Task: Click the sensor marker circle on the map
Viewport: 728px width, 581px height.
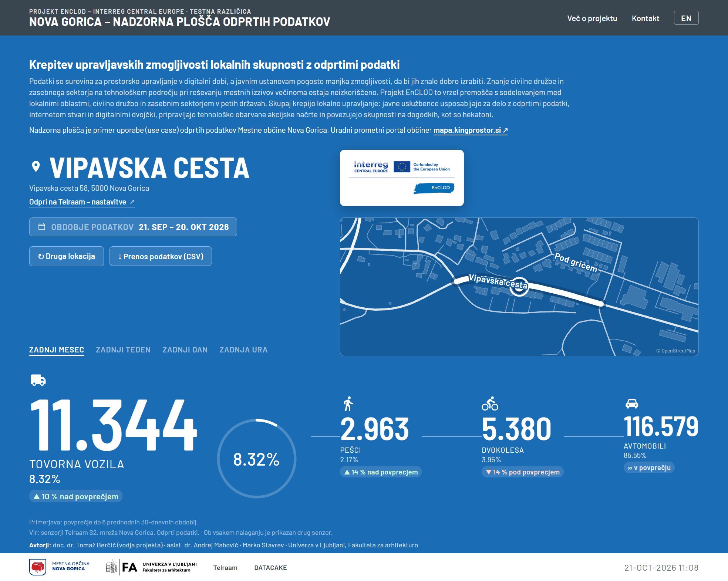Action: (519, 287)
